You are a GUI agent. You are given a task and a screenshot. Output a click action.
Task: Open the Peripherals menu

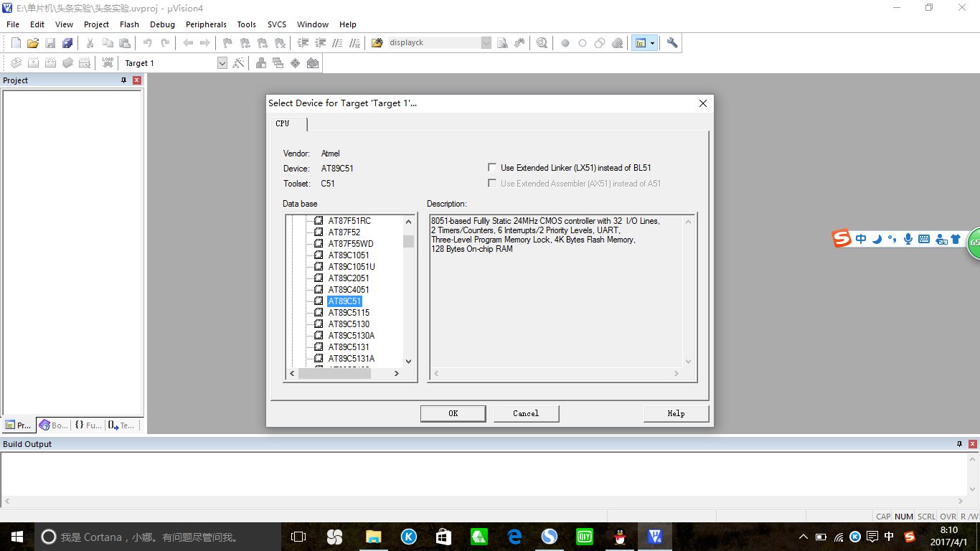tap(207, 24)
